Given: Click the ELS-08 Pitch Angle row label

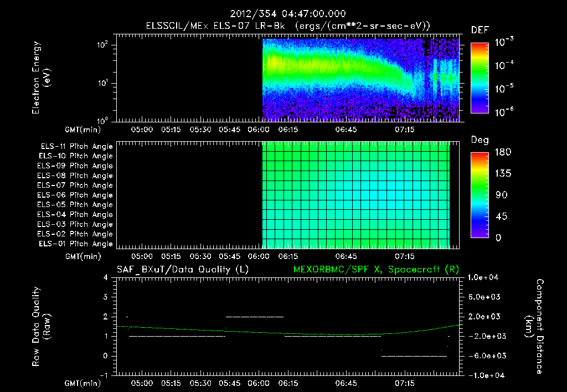Looking at the screenshot, I should 75,176.
